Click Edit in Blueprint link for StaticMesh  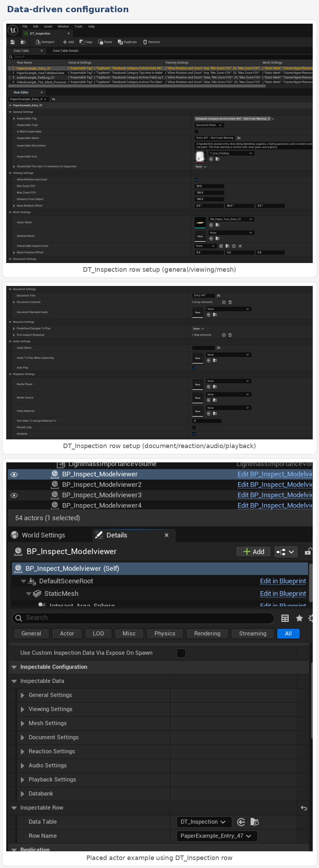[283, 594]
